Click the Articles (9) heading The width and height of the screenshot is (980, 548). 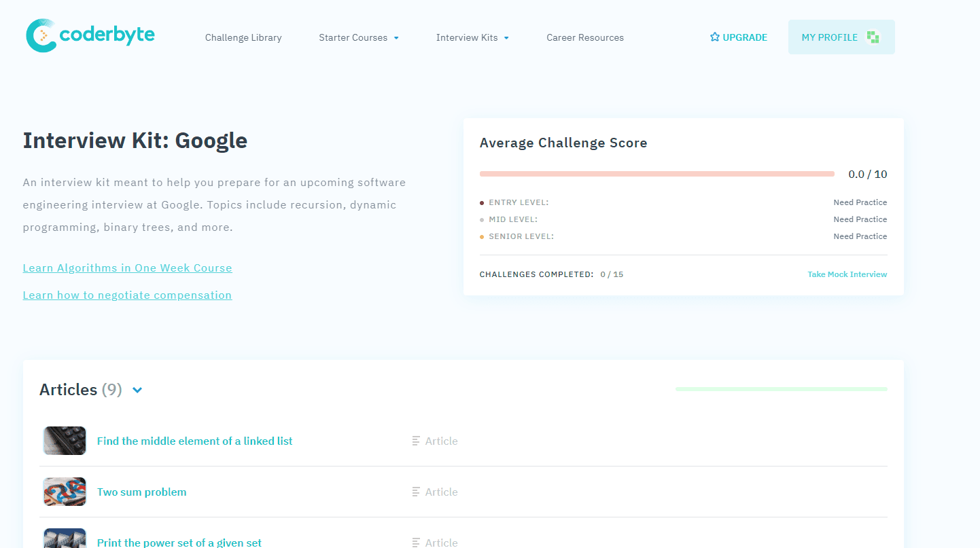point(81,390)
